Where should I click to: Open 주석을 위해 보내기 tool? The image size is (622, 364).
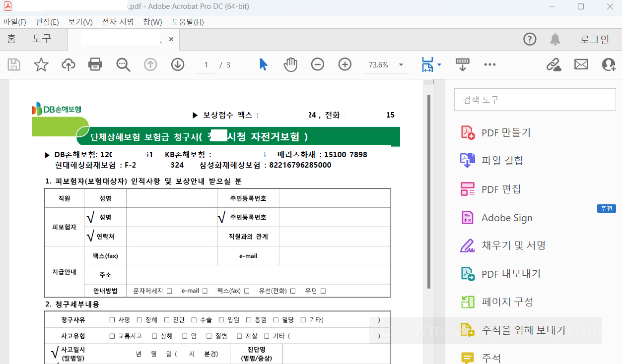click(513, 330)
